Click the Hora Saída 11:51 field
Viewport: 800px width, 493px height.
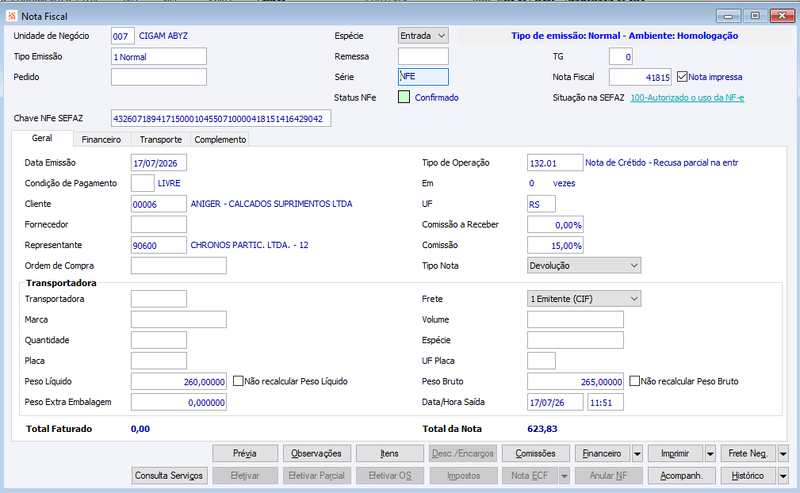[x=605, y=402]
